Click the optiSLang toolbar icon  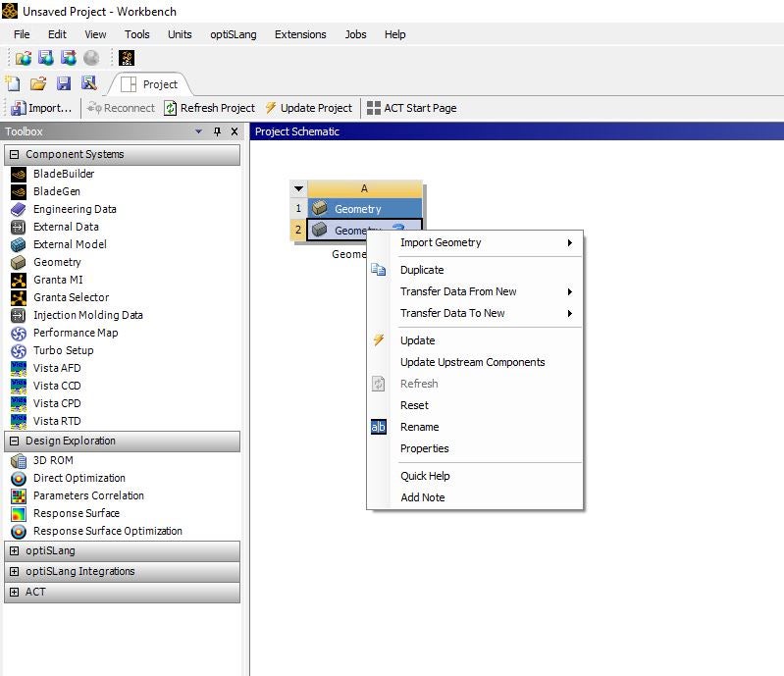coord(127,58)
